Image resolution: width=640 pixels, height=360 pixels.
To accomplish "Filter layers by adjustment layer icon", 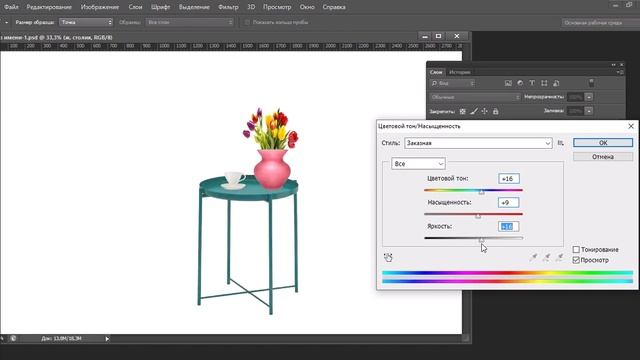I will tap(520, 83).
